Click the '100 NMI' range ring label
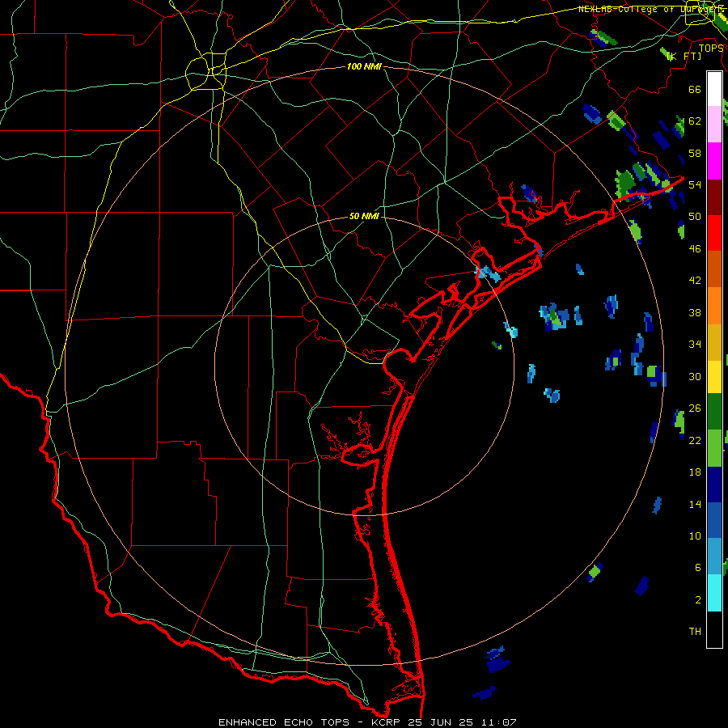728x728 pixels. click(x=364, y=67)
